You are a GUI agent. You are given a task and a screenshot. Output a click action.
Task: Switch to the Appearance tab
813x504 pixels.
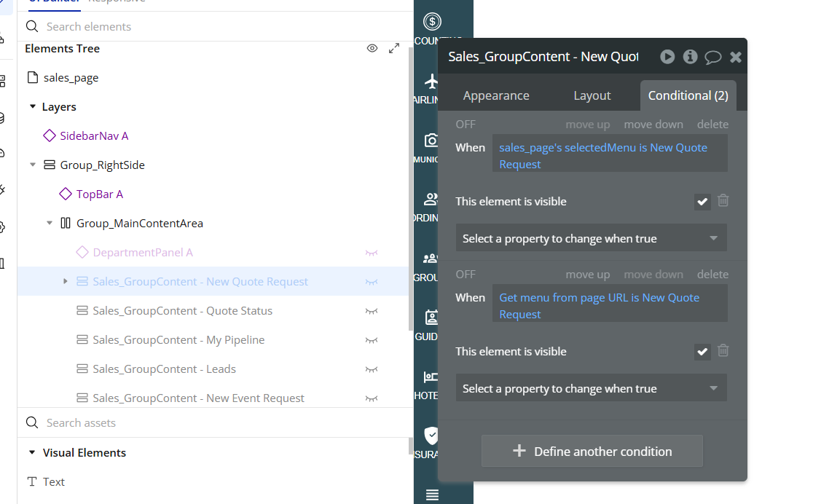pyautogui.click(x=496, y=95)
